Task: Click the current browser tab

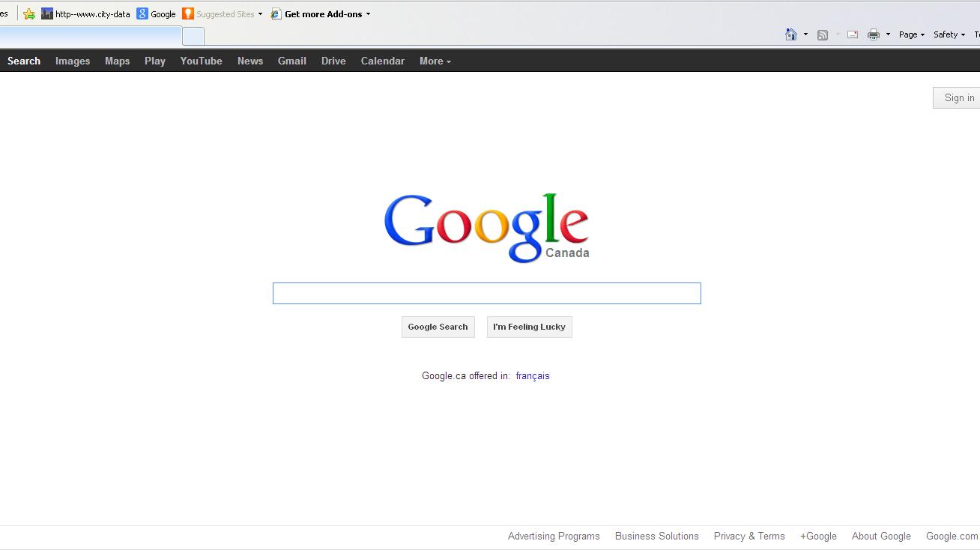Action: 91,36
